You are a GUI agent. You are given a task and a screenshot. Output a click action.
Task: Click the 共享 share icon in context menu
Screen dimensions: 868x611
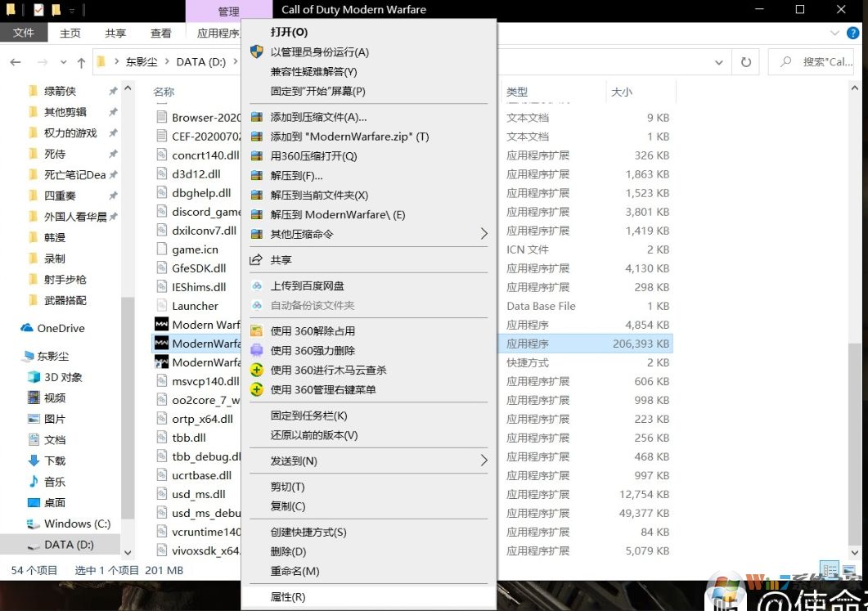255,258
